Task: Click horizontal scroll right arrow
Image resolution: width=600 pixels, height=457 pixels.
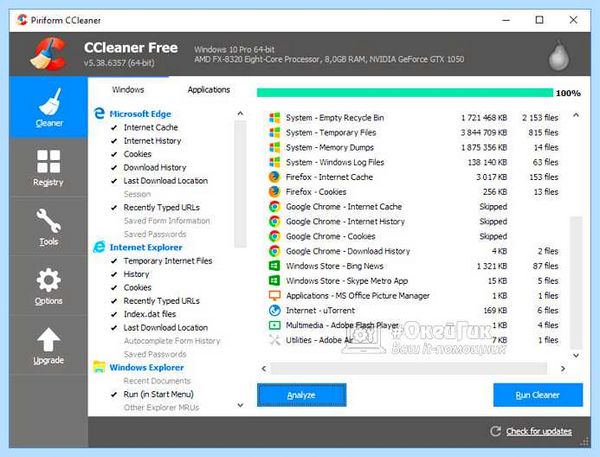Action: [x=563, y=369]
